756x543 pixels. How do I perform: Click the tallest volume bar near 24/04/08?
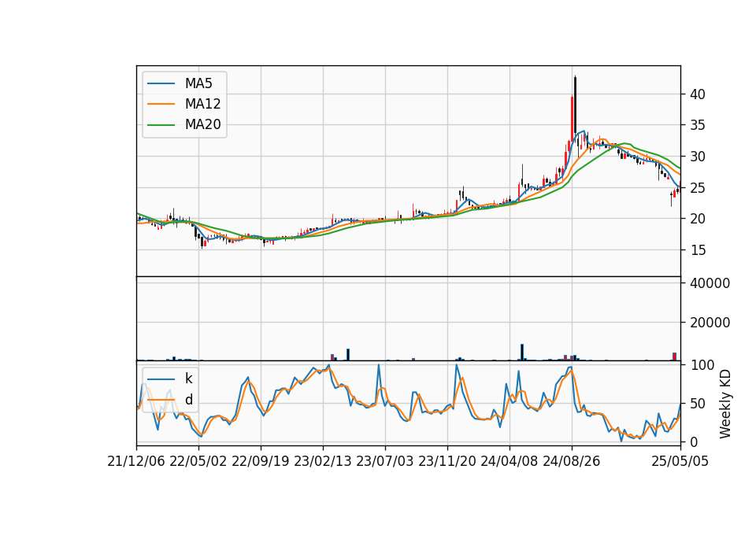click(x=522, y=353)
